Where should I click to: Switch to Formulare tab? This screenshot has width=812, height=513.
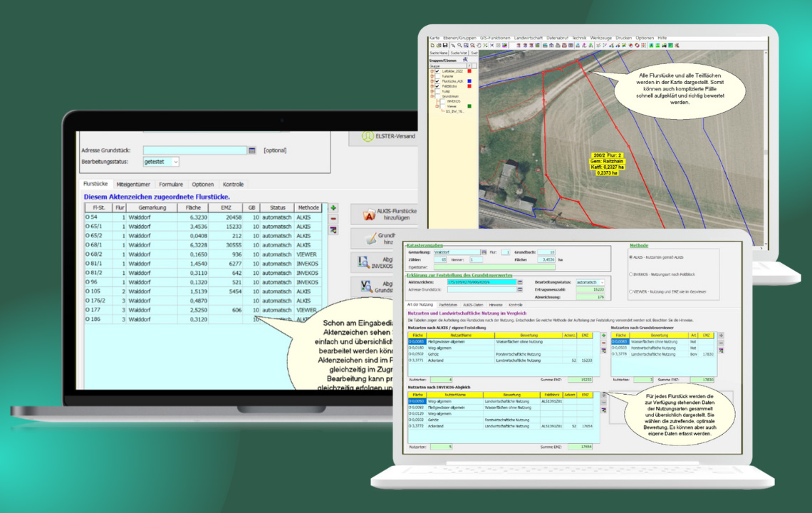[171, 184]
